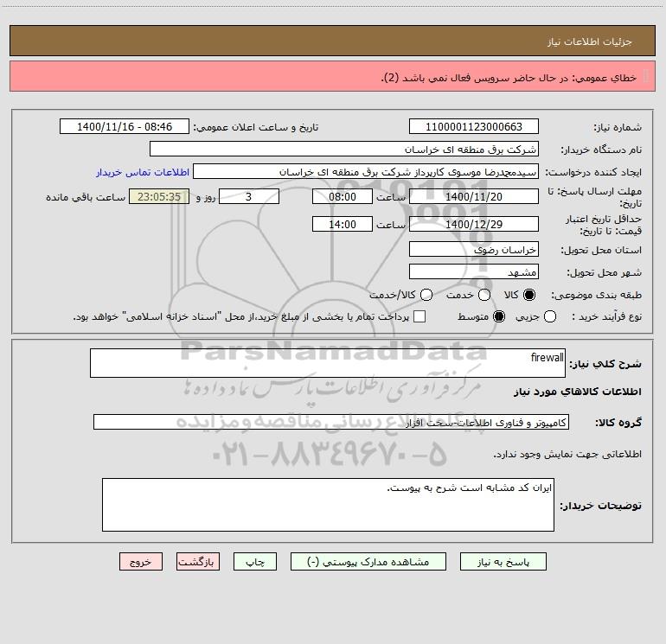Click delivery province field خراسان رضوی
Image resolution: width=666 pixels, height=644 pixels.
474,249
